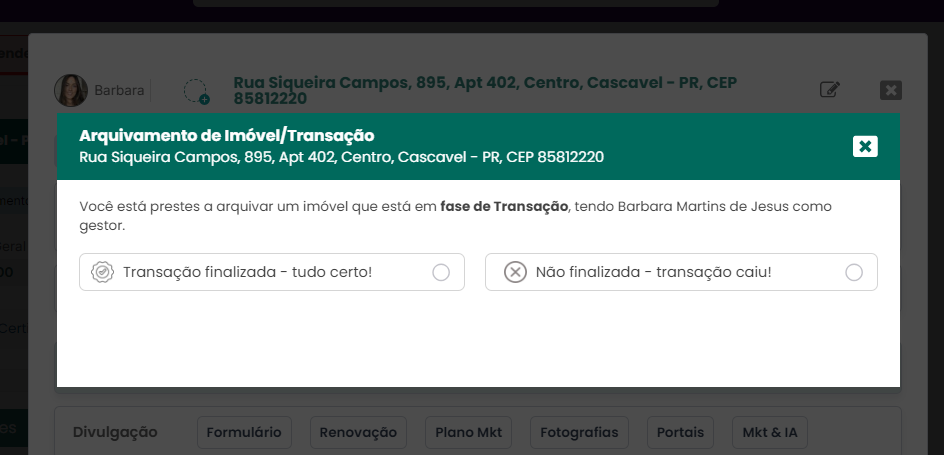Open the Mkt & IA tab
This screenshot has width=944, height=455.
click(x=770, y=432)
